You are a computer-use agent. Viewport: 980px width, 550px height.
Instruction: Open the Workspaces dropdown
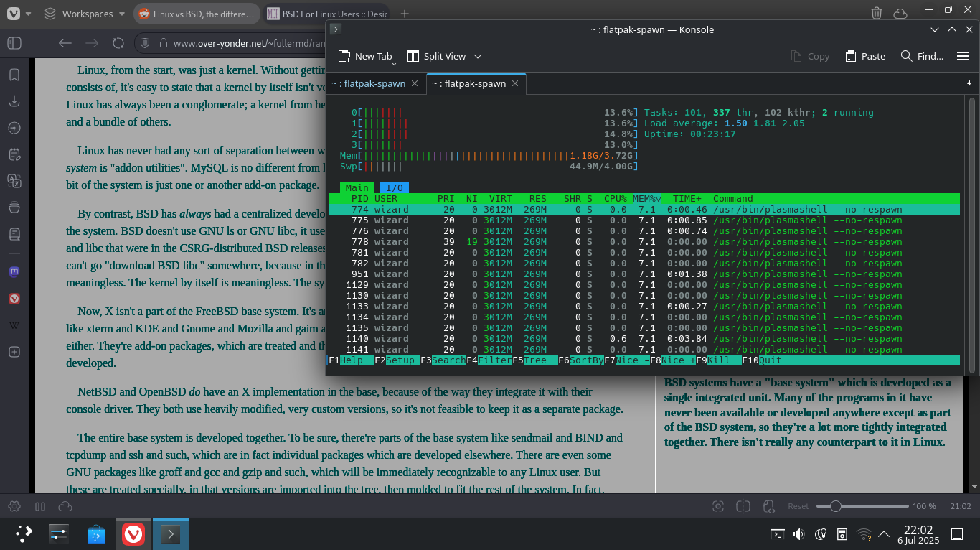[84, 14]
